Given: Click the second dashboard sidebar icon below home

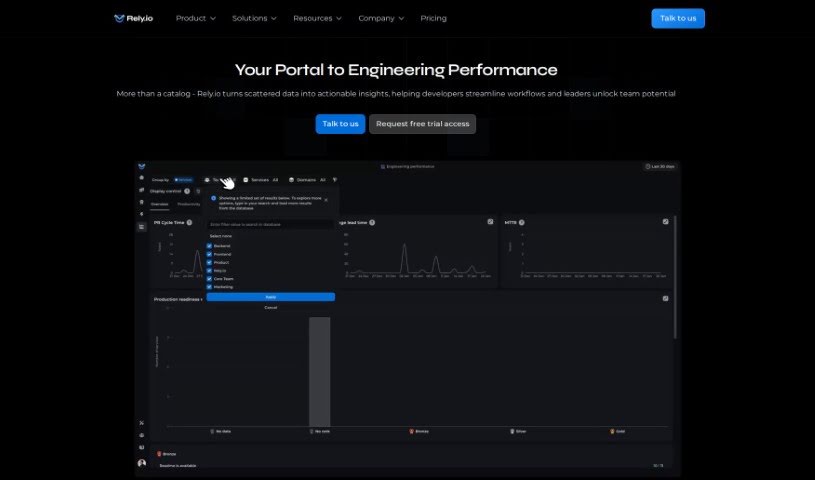Looking at the screenshot, I should [141, 190].
